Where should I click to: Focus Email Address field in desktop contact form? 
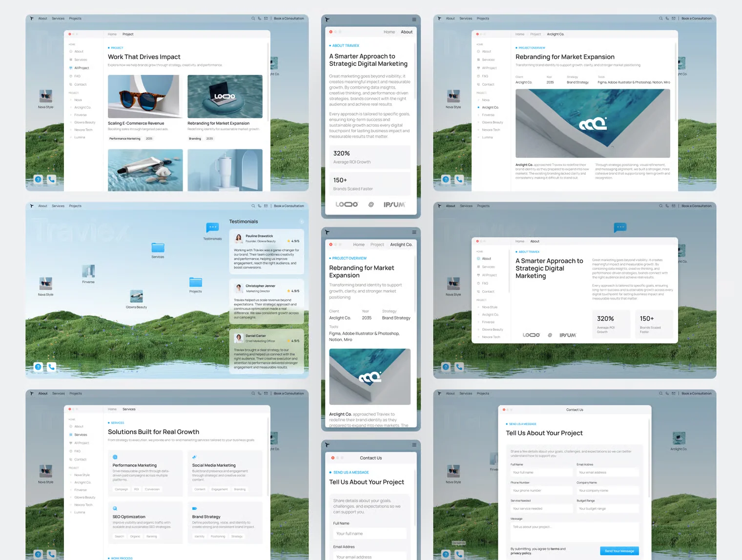click(x=608, y=472)
